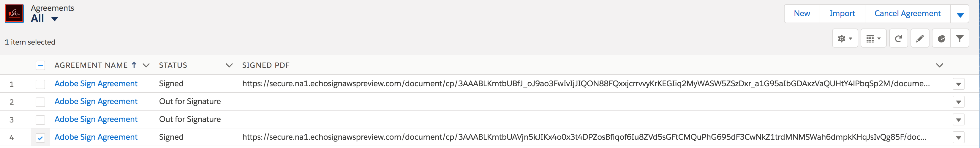The image size is (980, 148).
Task: Refresh the agreements list
Action: pos(898,38)
